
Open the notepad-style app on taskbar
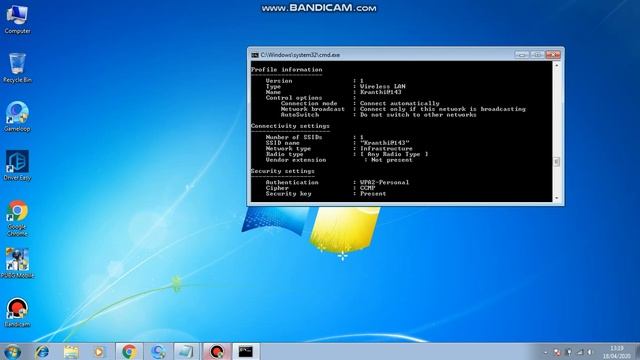186,352
